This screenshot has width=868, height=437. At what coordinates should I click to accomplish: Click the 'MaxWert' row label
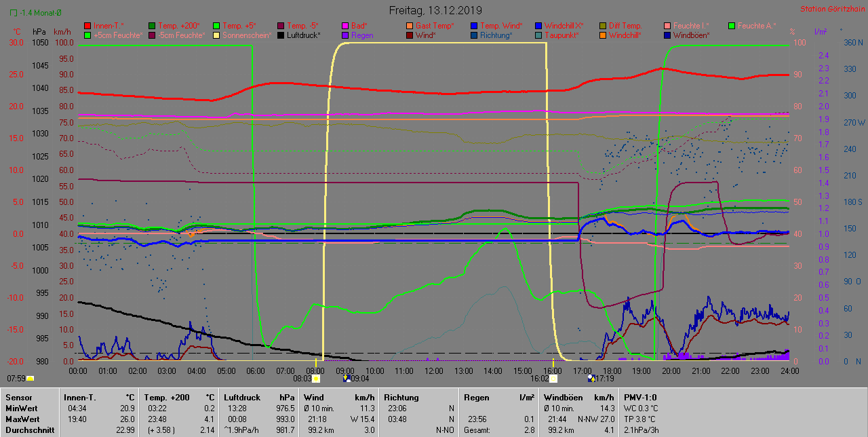(x=22, y=419)
